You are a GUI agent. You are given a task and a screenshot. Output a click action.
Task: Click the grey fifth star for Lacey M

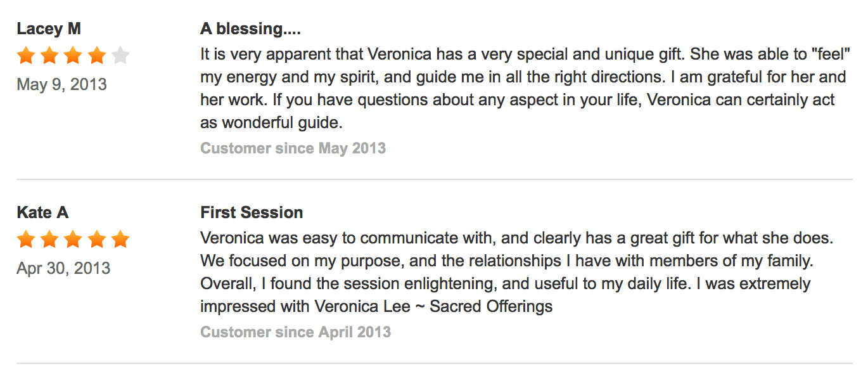[120, 56]
